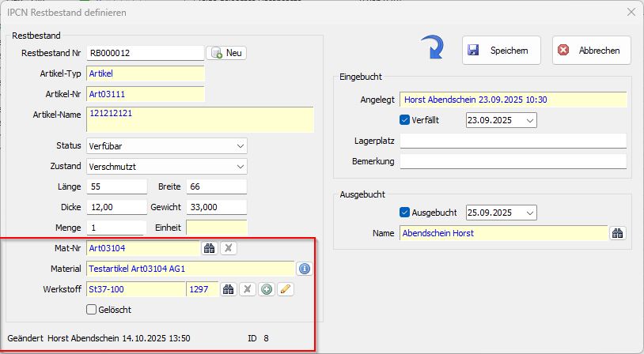Screen dimensions: 644x354
Task: Toggle the Verfällt checkbox
Action: 406,120
